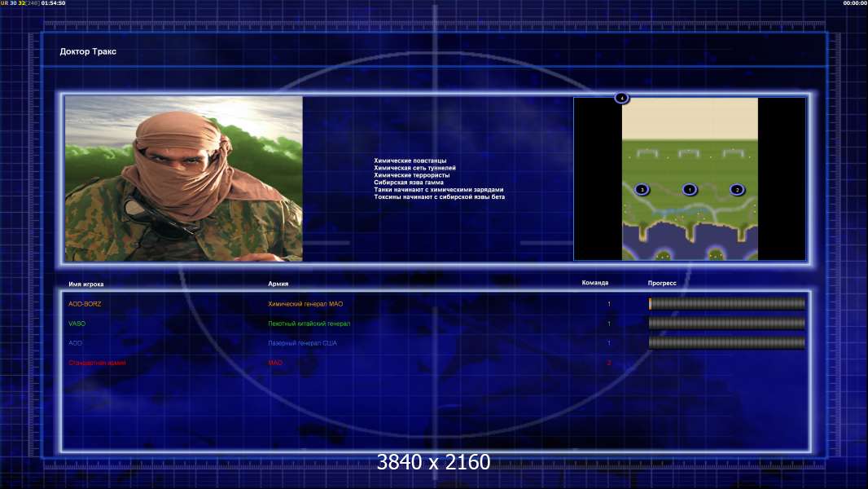Click the Прогресс column header
This screenshot has height=489, width=868.
pyautogui.click(x=662, y=283)
